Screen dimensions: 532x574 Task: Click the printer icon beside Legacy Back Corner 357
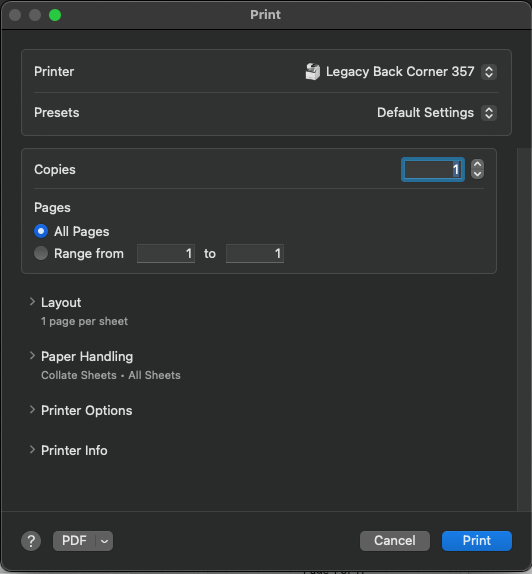[x=313, y=71]
